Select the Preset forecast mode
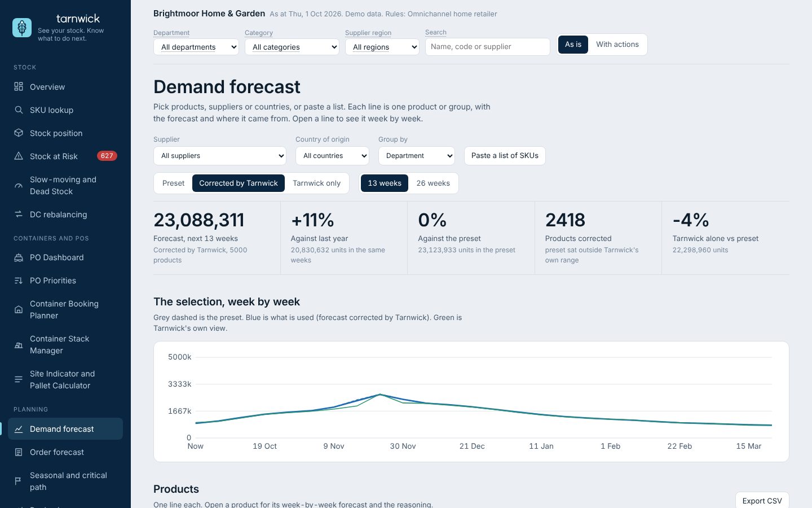This screenshot has width=812, height=508. click(173, 183)
